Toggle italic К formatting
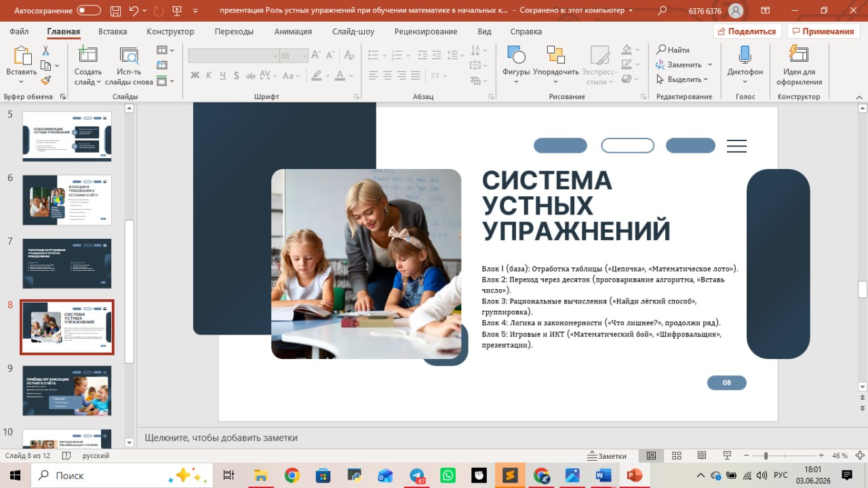 pyautogui.click(x=209, y=75)
